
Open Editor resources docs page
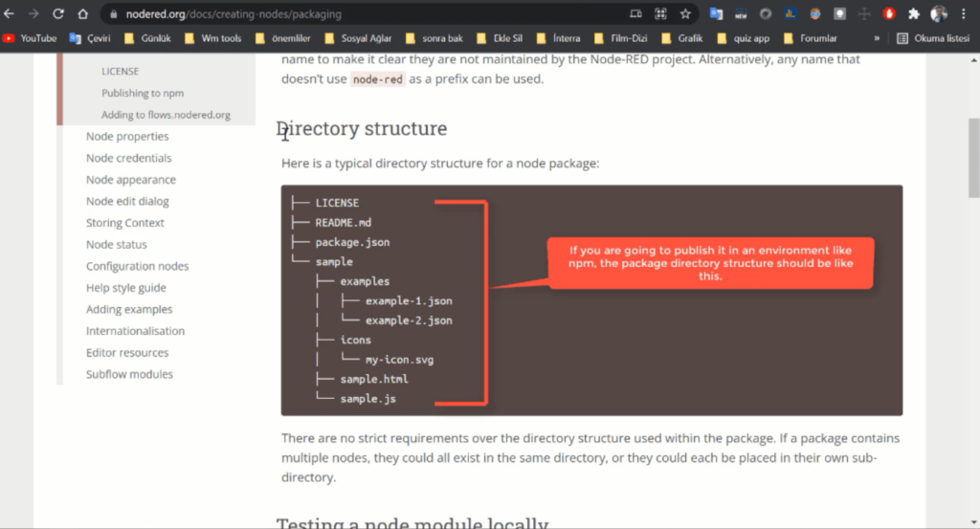tap(127, 352)
